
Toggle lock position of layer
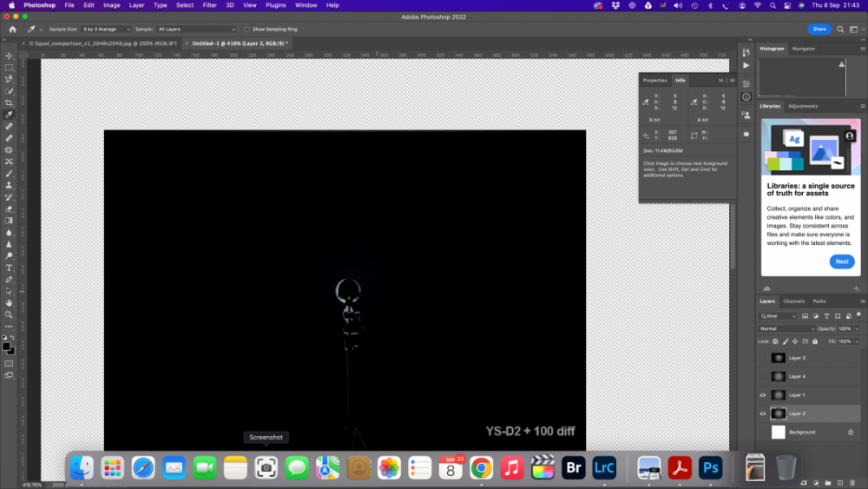click(795, 341)
